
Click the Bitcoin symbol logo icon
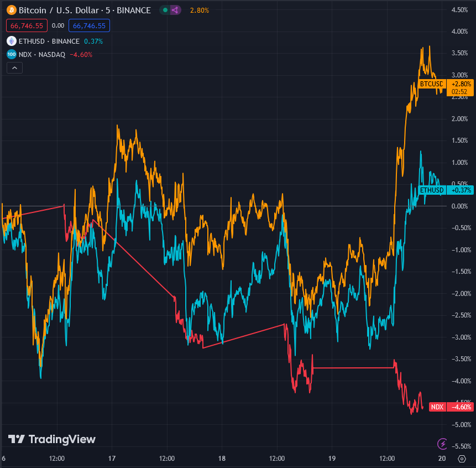tap(12, 11)
